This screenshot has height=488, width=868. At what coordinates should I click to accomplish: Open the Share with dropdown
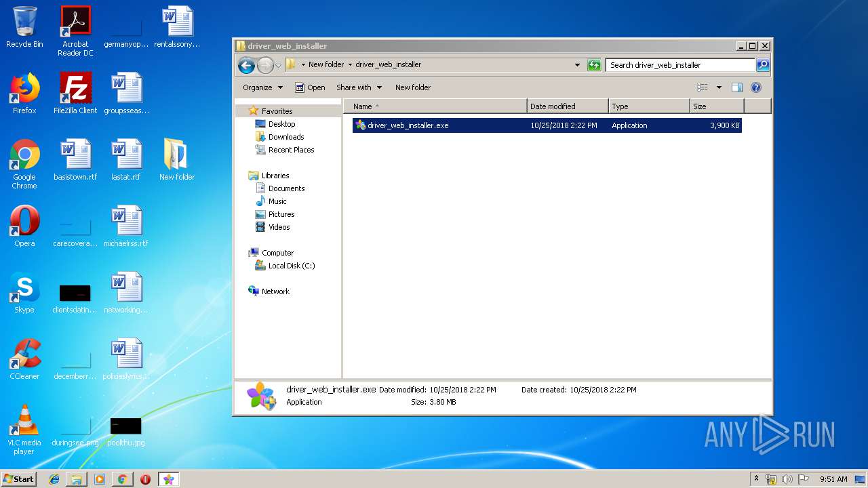(359, 87)
